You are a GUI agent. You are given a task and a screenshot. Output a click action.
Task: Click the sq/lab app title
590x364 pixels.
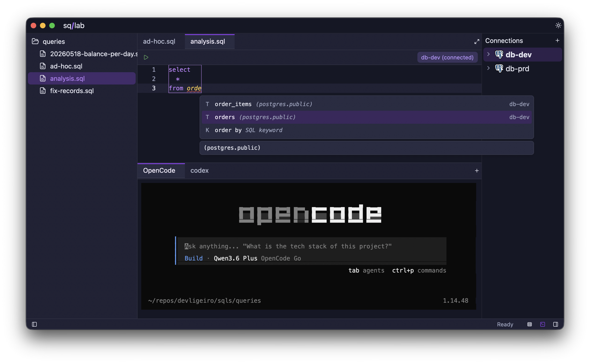click(x=74, y=25)
